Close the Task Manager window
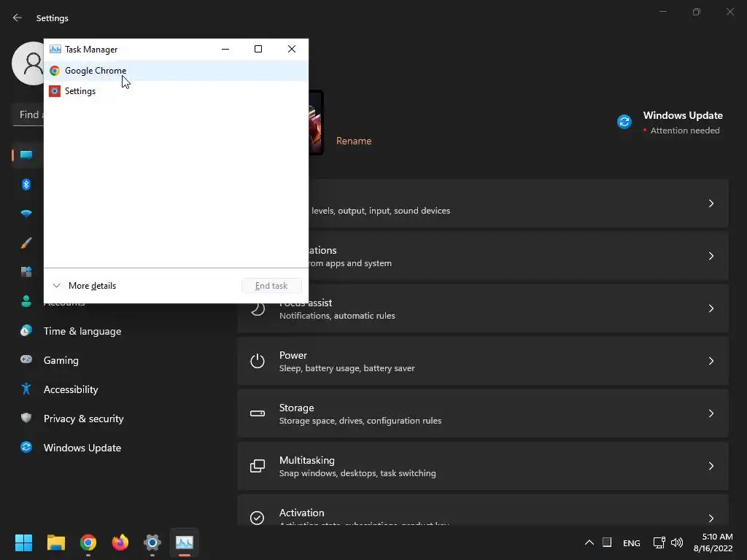 coord(292,49)
